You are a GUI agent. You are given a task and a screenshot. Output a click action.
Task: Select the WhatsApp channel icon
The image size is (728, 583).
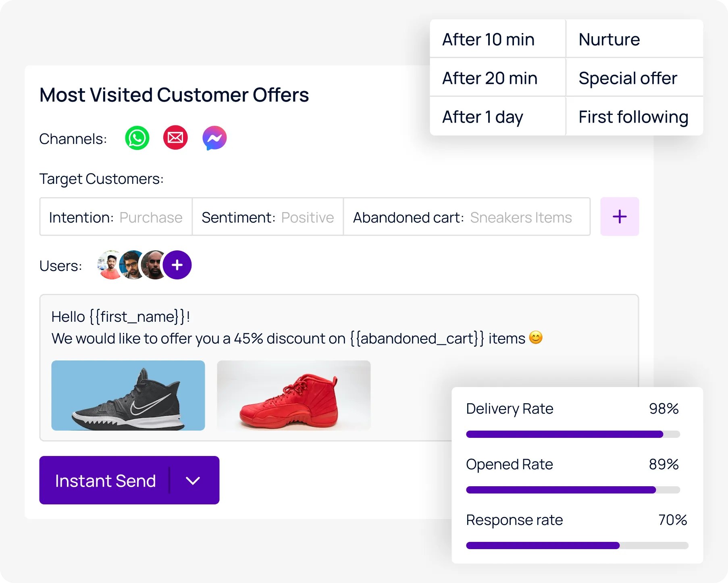tap(137, 138)
